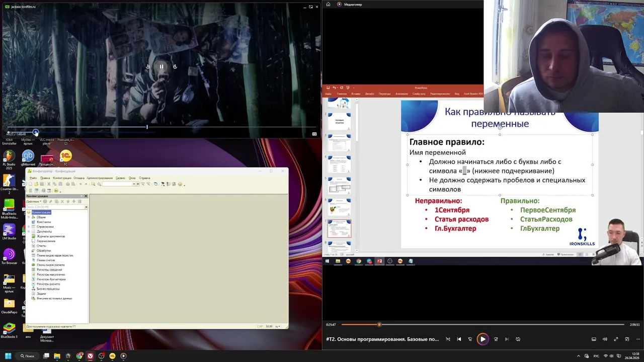644x362 pixels.
Task: Expand the Справочники tree node
Action: coord(29,227)
